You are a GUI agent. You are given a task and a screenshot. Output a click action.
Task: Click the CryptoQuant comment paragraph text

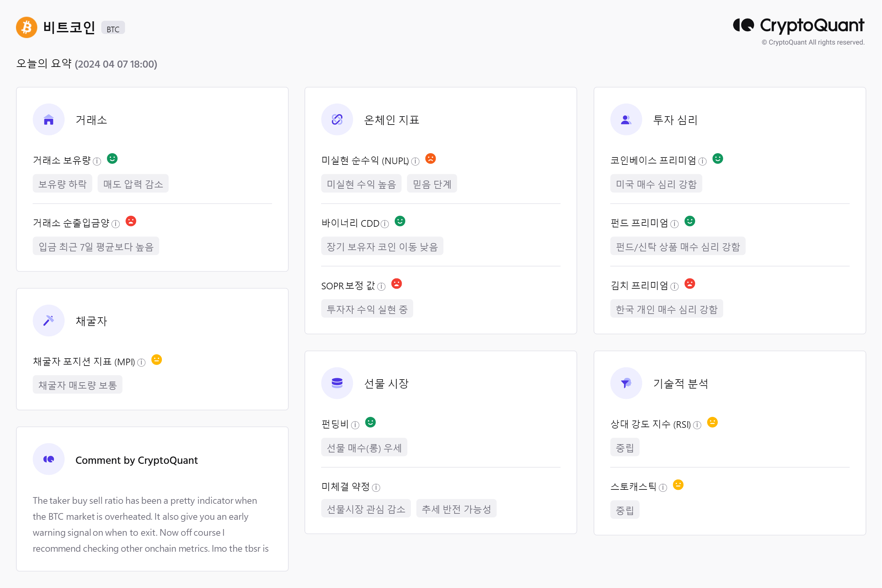151,524
